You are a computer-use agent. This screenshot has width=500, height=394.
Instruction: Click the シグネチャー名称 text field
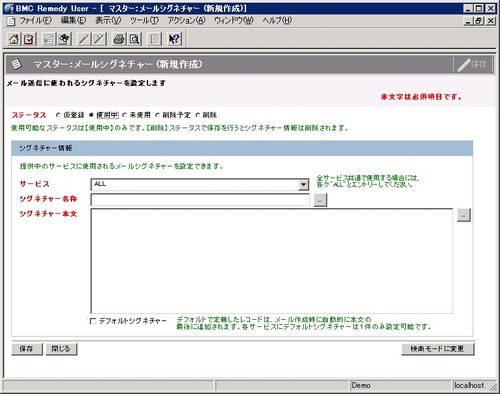(200, 200)
